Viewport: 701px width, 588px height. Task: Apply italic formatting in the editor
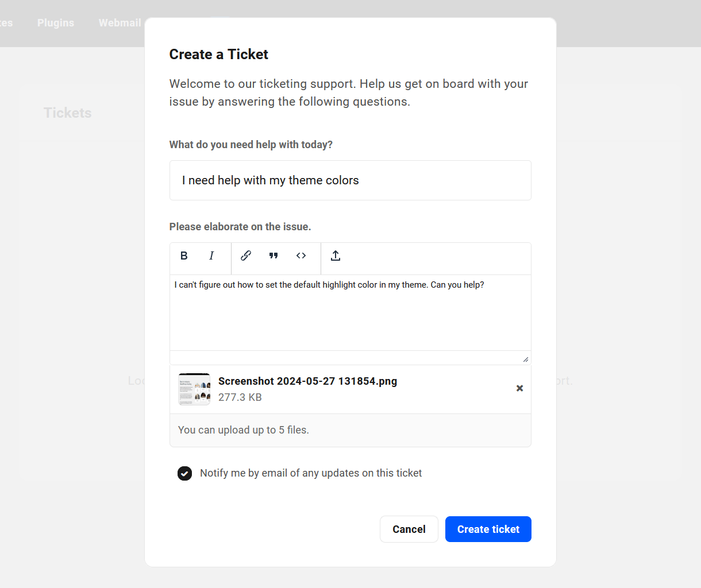tap(211, 256)
